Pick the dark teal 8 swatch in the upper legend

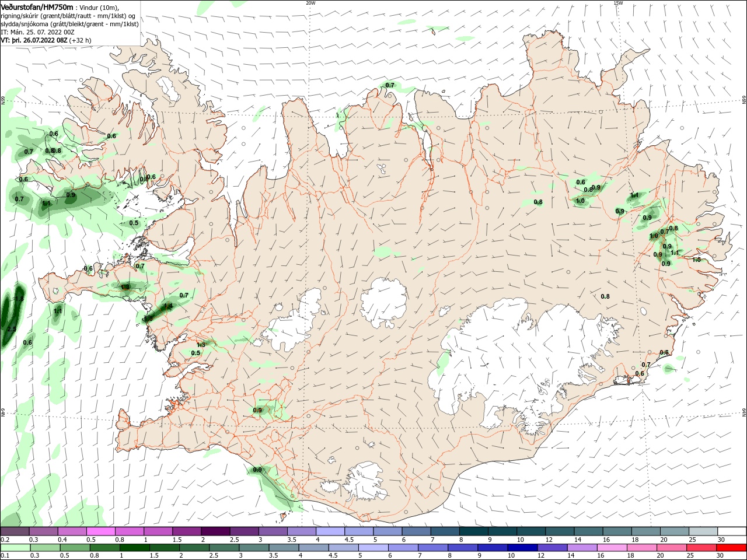point(473,531)
